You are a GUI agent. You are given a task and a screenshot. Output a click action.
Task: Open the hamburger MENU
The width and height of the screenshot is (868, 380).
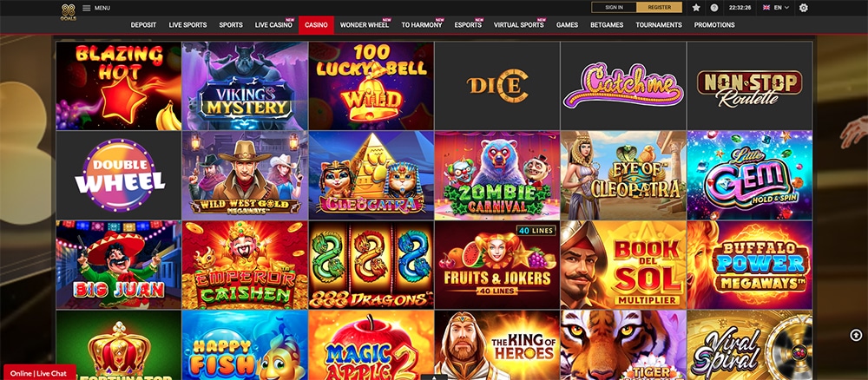pyautogui.click(x=95, y=8)
